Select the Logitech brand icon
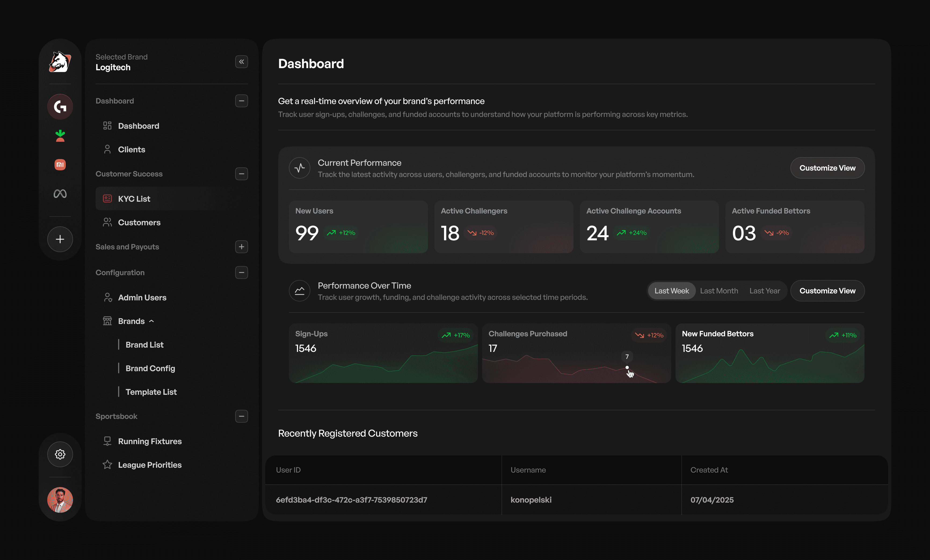 coord(60,107)
